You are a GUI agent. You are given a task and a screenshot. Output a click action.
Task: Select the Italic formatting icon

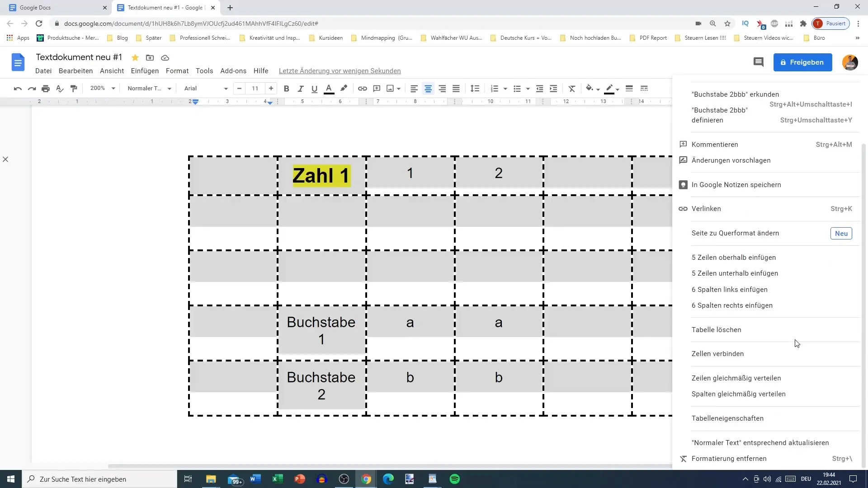[301, 88]
